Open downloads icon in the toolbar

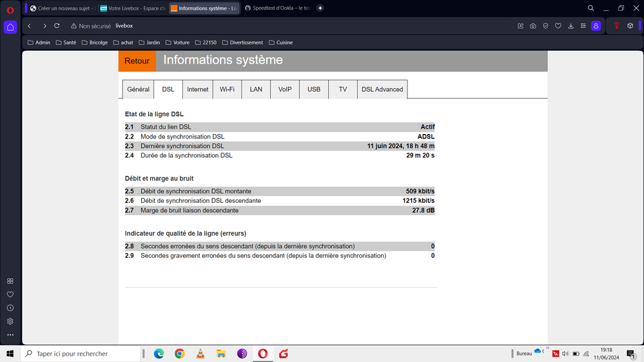tap(571, 26)
